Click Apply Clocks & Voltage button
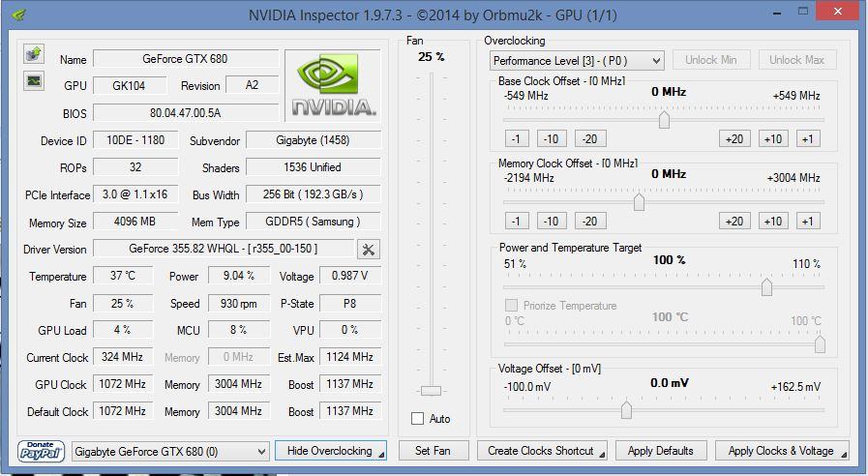The width and height of the screenshot is (868, 476). tap(782, 451)
